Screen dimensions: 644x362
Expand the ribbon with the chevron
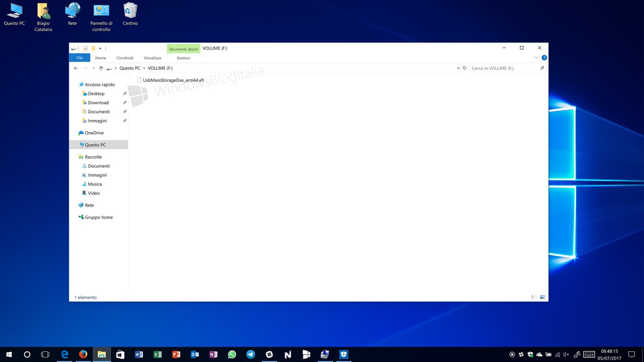click(536, 58)
